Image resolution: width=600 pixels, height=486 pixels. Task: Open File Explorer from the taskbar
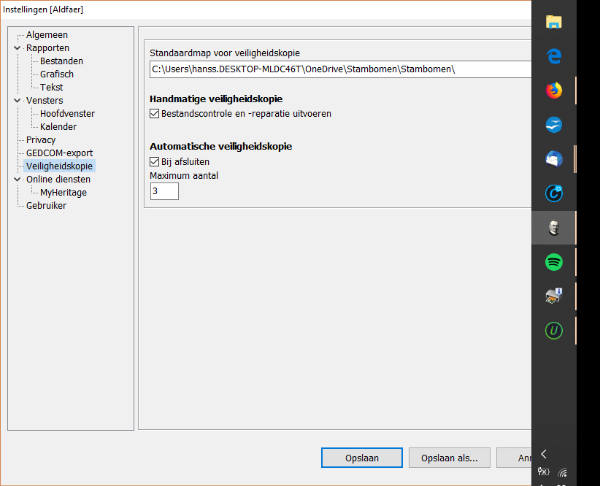[x=554, y=21]
